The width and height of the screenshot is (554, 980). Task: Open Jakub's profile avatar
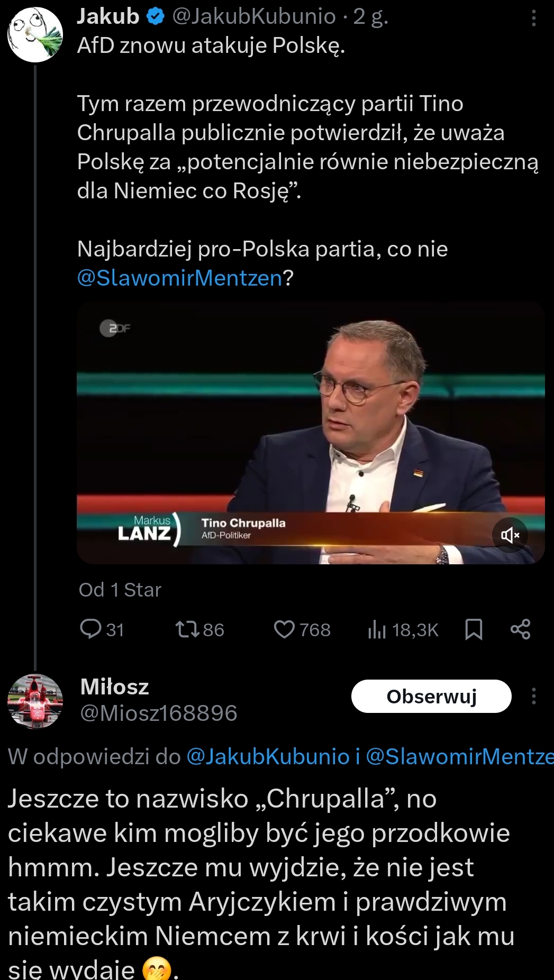pyautogui.click(x=35, y=34)
